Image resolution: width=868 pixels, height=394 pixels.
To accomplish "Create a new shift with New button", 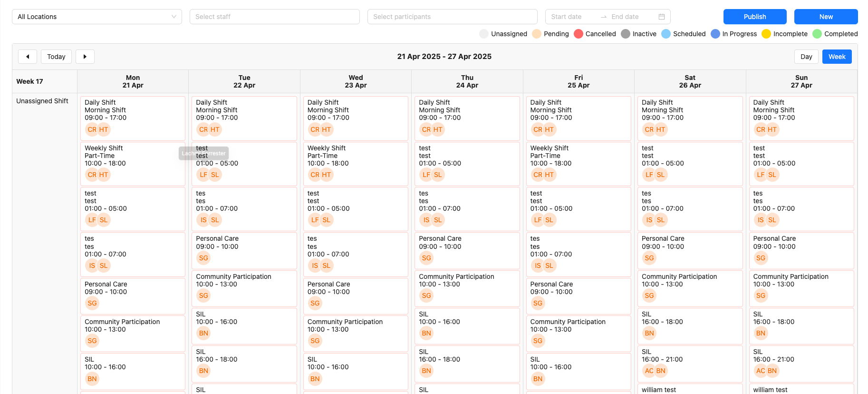I will pyautogui.click(x=826, y=17).
